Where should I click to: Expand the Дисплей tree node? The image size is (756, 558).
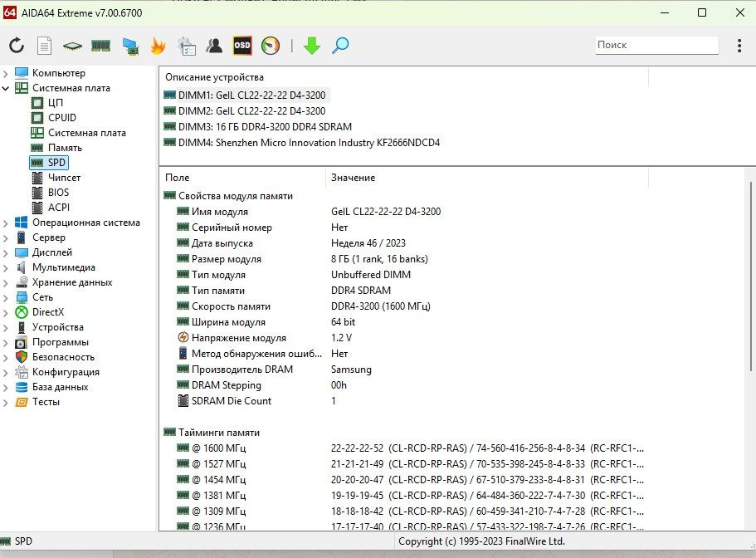(x=5, y=252)
